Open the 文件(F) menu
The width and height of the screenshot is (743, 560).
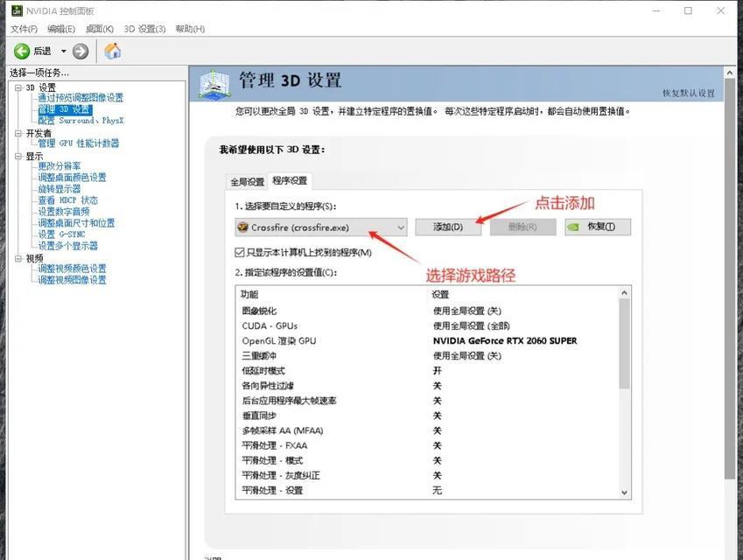(24, 29)
